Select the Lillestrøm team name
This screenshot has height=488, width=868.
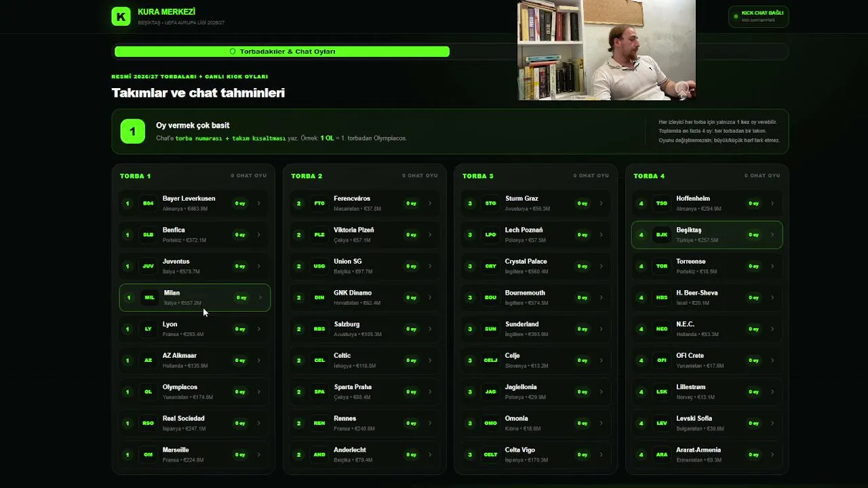tap(691, 387)
